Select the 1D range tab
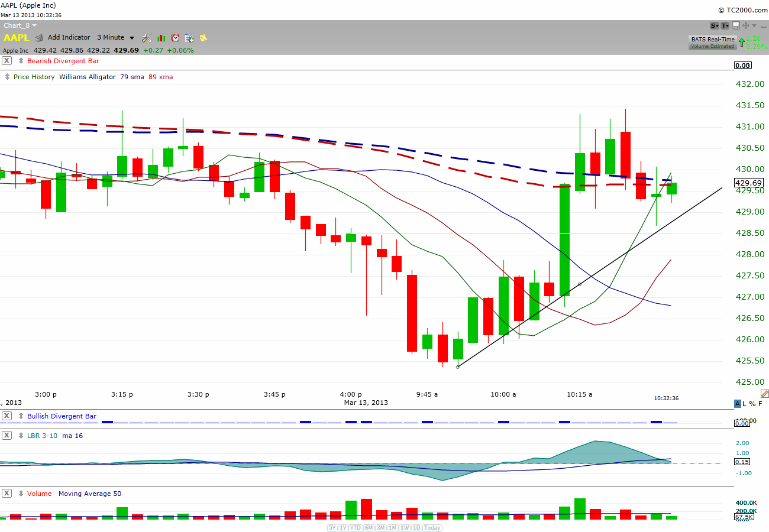The height and width of the screenshot is (532, 769). point(416,528)
